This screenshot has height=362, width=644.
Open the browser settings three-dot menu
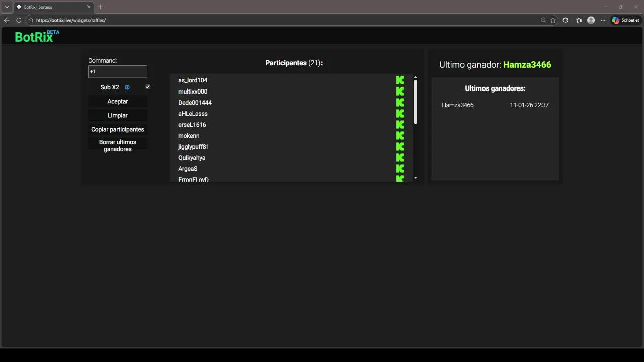point(603,20)
